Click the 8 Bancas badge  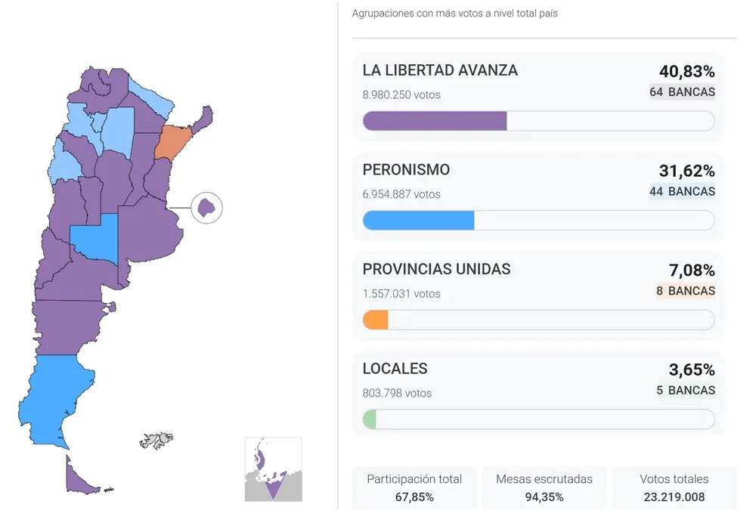point(685,291)
